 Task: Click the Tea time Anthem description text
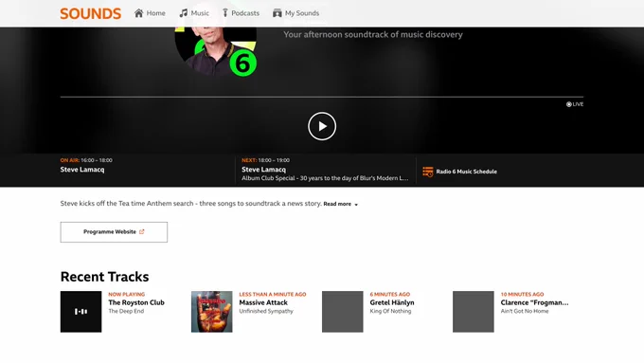[191, 204]
